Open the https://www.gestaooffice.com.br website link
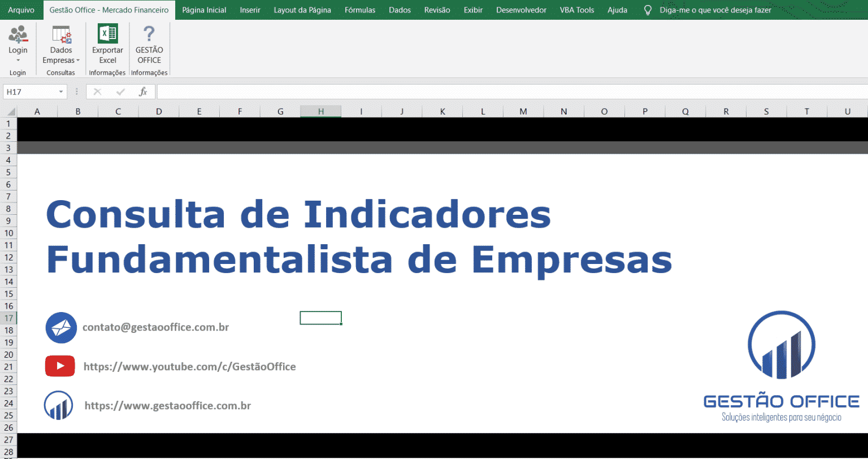 tap(168, 406)
